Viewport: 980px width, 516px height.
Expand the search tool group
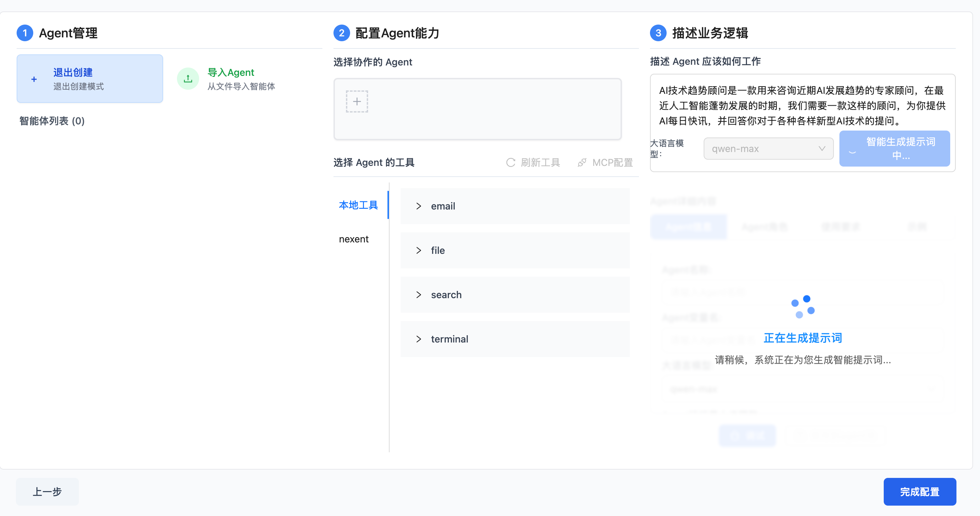(418, 295)
